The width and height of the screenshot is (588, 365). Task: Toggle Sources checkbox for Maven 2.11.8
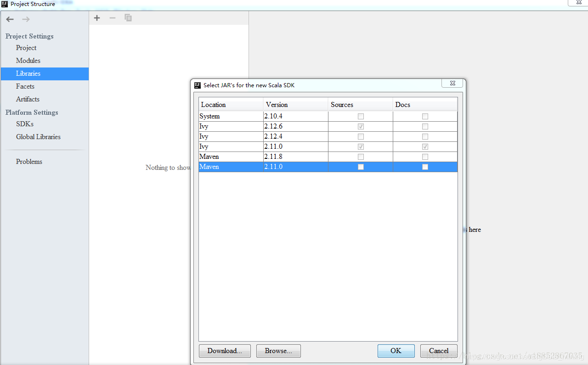[x=361, y=157]
